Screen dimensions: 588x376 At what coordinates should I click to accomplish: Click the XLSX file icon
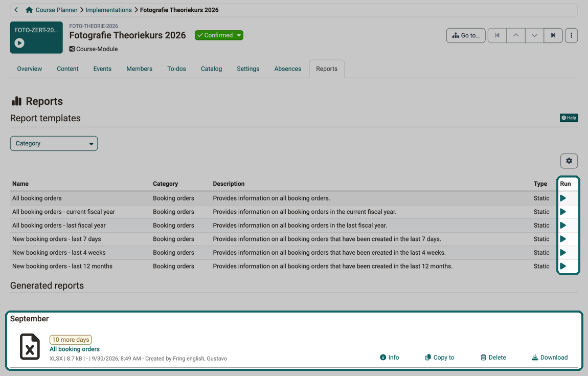tap(30, 347)
